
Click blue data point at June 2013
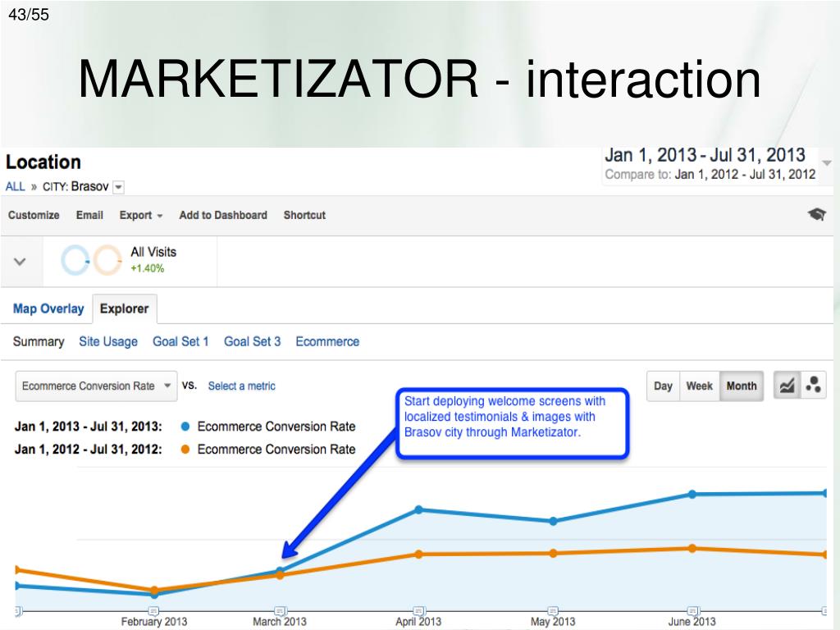[692, 494]
